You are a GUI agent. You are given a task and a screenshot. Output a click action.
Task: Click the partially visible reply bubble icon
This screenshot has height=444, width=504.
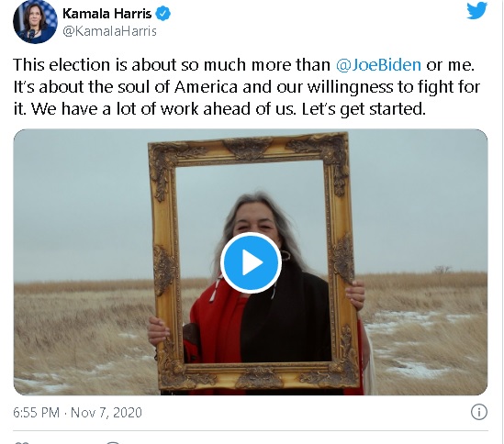[x=113, y=442]
